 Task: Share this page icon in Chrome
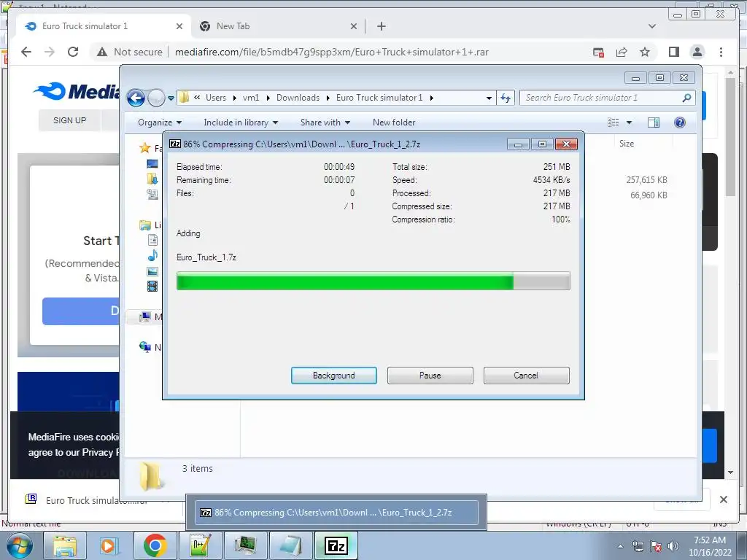[622, 52]
